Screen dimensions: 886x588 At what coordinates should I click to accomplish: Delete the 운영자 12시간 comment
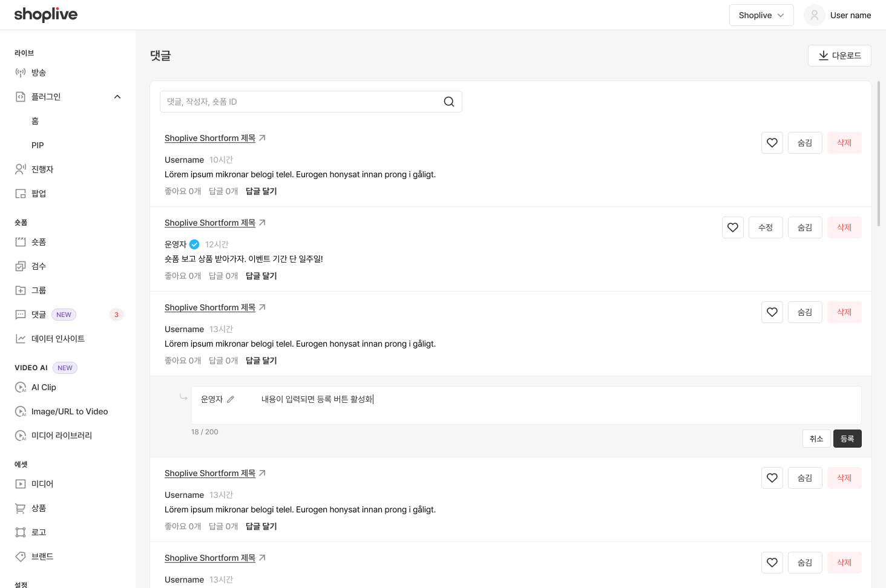[844, 227]
